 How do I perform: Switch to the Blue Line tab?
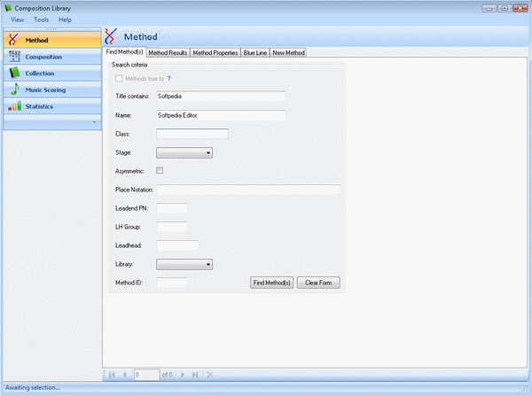(255, 53)
